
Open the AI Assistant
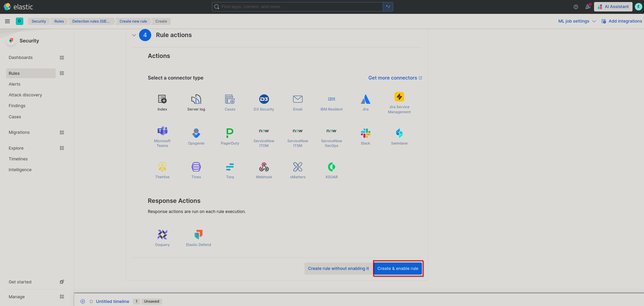coord(613,7)
